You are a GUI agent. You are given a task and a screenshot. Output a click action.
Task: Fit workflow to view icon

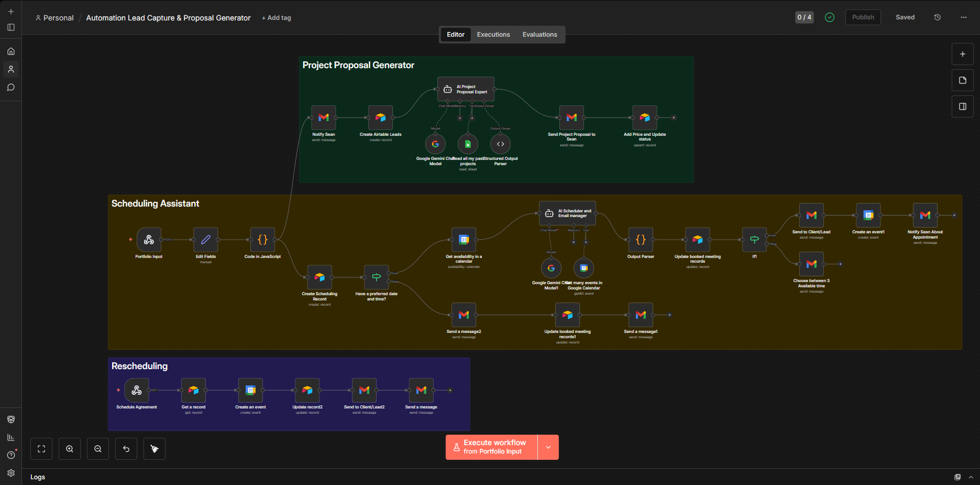tap(41, 449)
